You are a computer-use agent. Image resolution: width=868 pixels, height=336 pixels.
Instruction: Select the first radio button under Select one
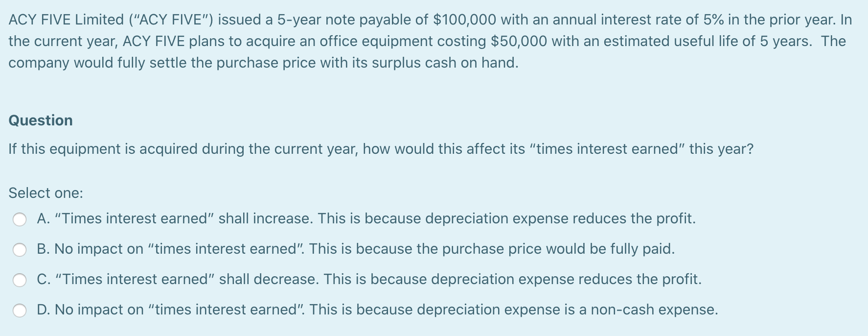20,219
